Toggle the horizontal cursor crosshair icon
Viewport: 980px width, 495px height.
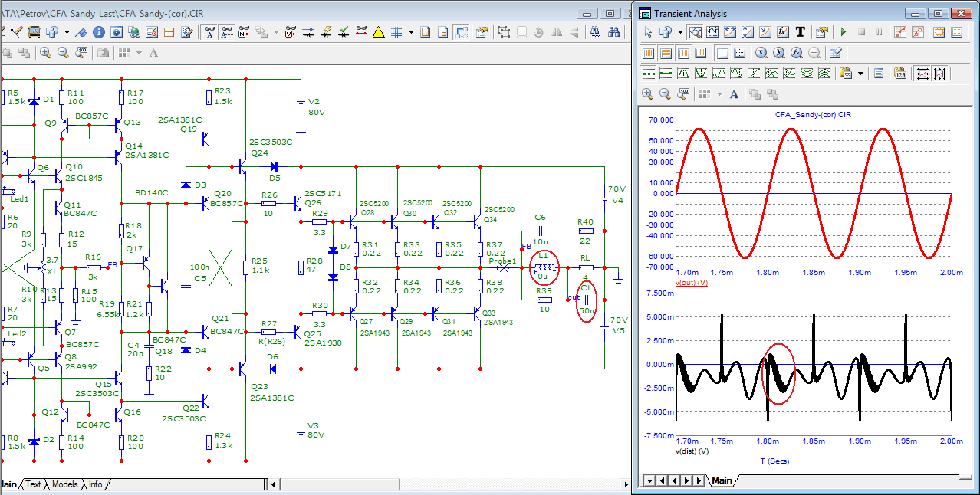[x=740, y=53]
